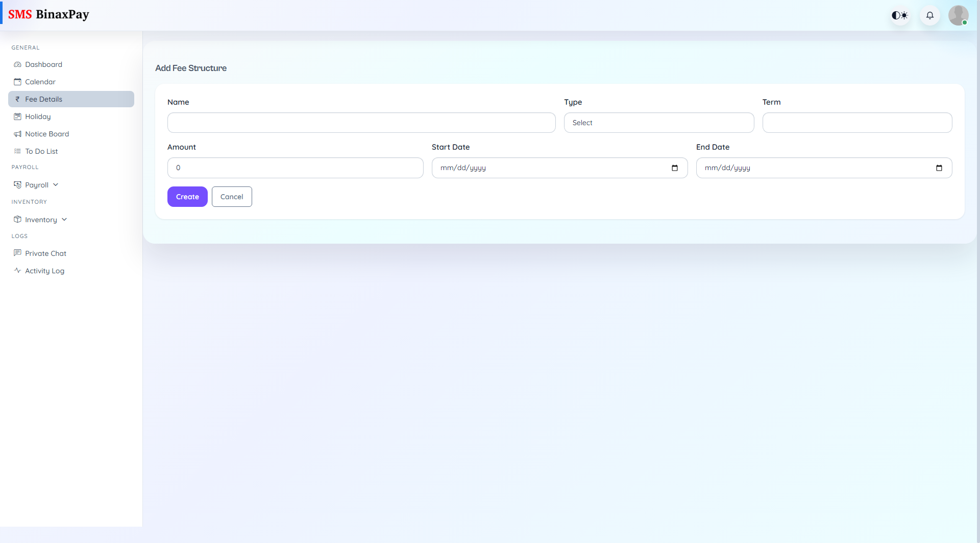Open the notification bell
The height and width of the screenshot is (543, 980).
(x=929, y=15)
